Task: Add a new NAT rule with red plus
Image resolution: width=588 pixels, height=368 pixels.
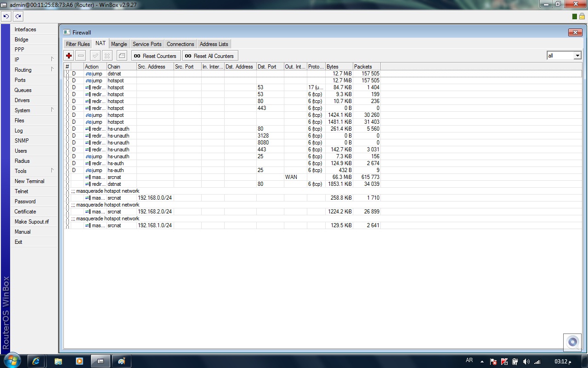Action: pos(69,56)
